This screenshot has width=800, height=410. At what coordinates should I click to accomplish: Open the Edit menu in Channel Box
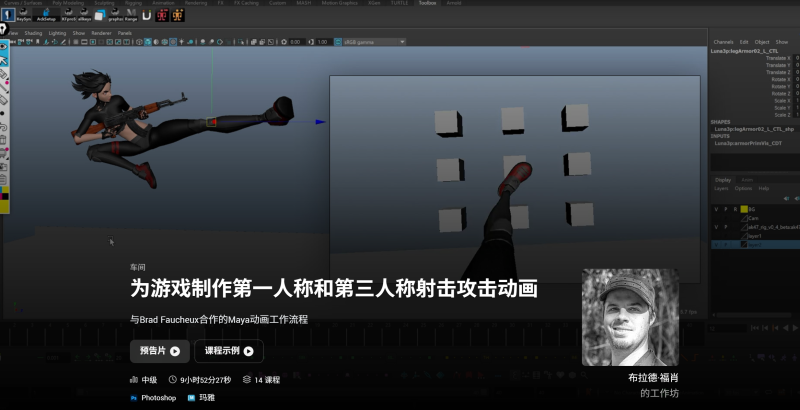pos(744,42)
